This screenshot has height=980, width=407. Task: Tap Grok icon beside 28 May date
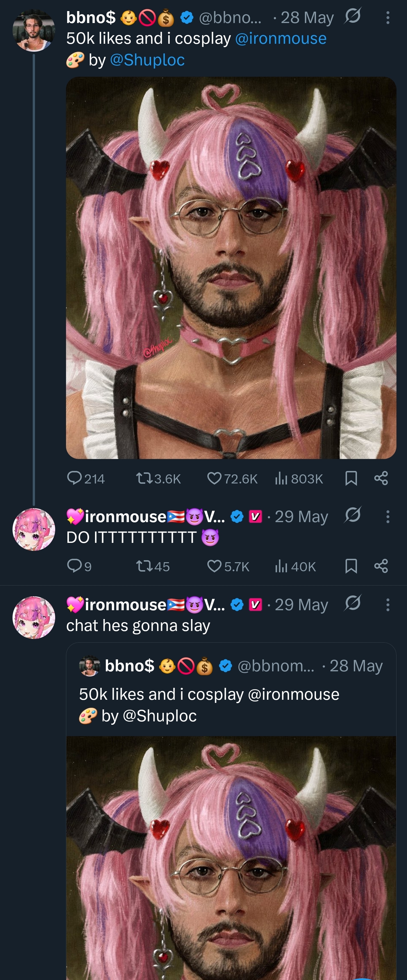[353, 17]
